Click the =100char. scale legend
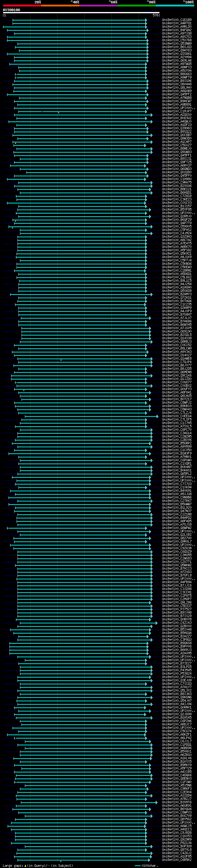This screenshot has width=197, height=868. pyautogui.click(x=146, y=866)
